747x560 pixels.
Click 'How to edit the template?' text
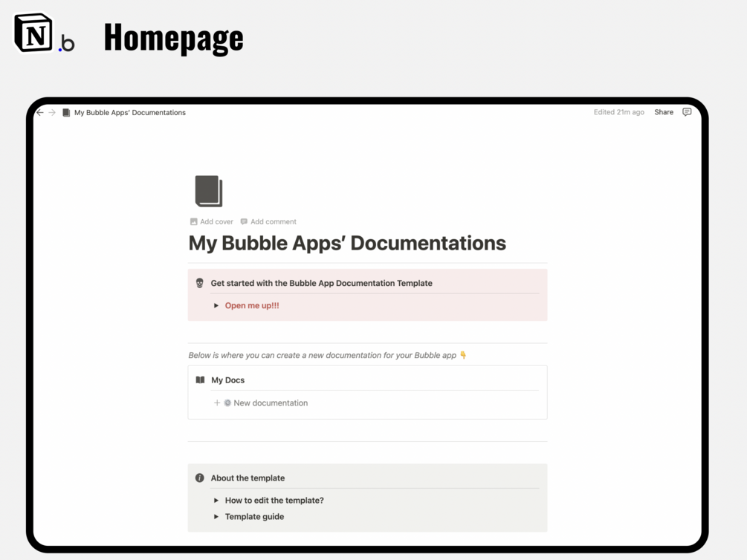pyautogui.click(x=274, y=501)
